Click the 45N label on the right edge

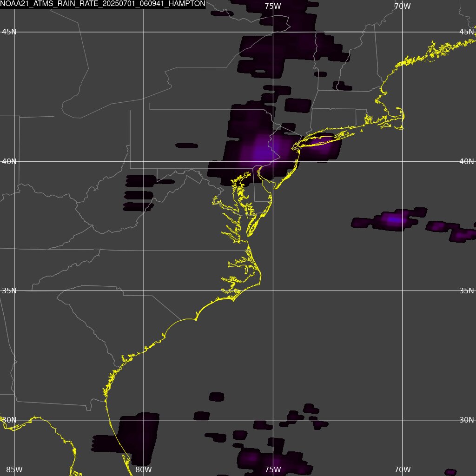pyautogui.click(x=467, y=32)
